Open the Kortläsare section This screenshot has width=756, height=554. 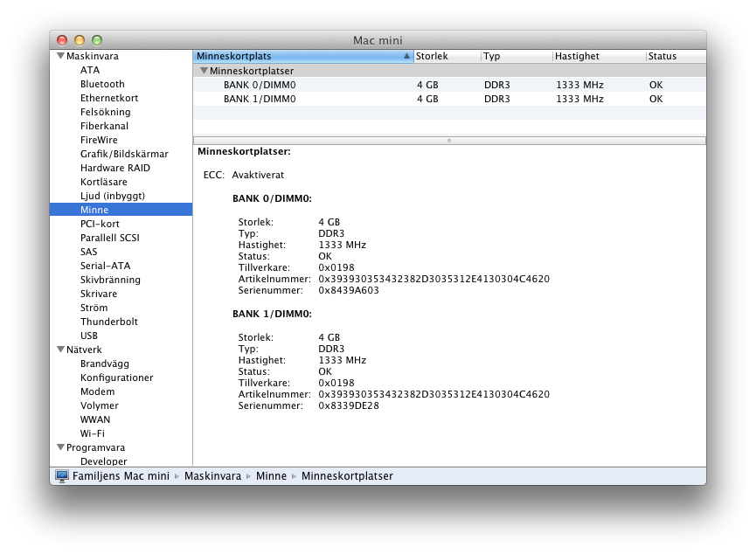point(104,182)
